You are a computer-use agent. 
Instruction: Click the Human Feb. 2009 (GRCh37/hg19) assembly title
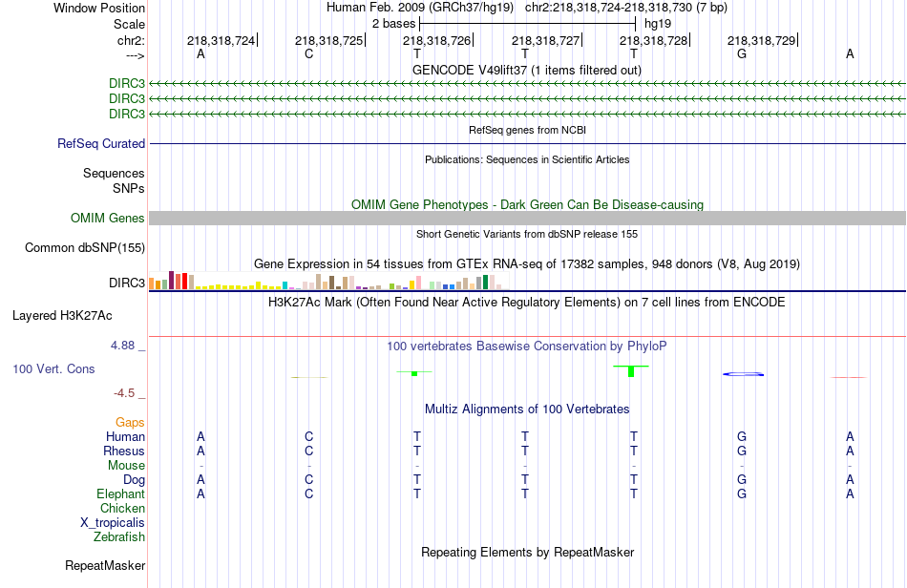tap(420, 8)
